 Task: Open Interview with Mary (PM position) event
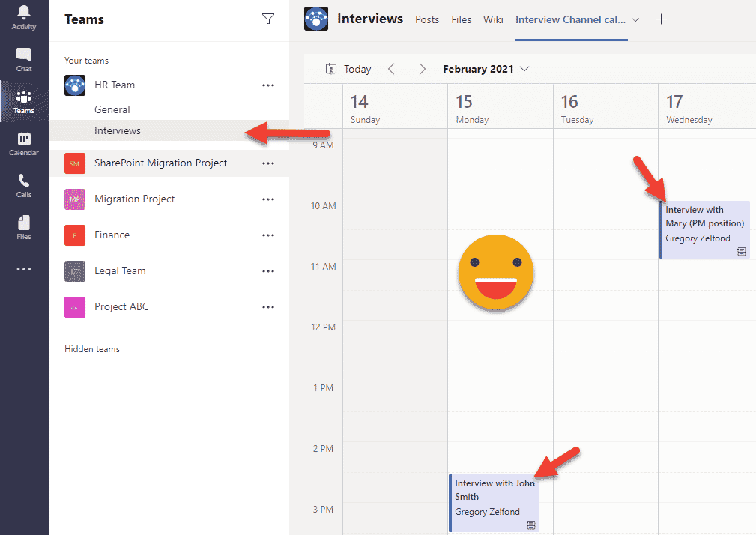point(704,229)
